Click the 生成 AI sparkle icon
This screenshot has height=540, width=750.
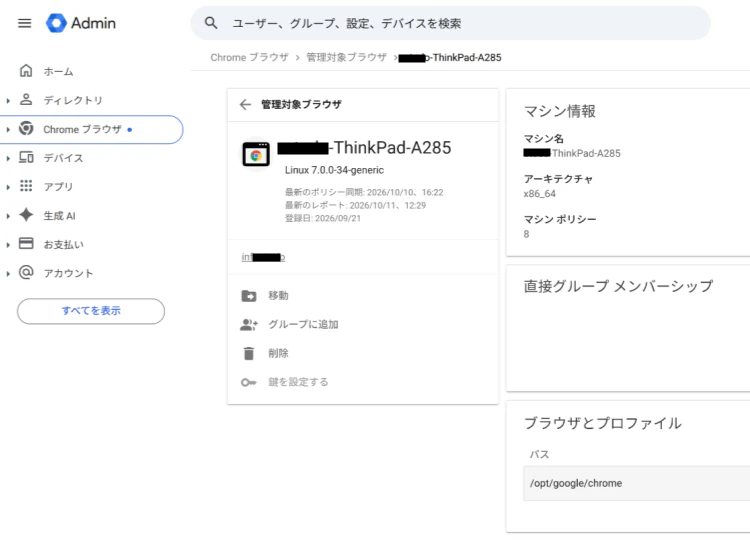tap(26, 215)
